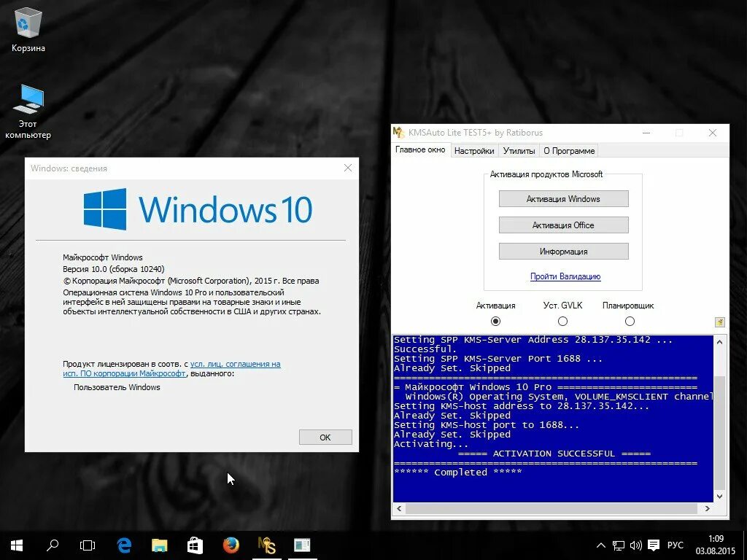The height and width of the screenshot is (560, 747).
Task: Select the Этот компьютер desktop icon
Action: (x=28, y=112)
